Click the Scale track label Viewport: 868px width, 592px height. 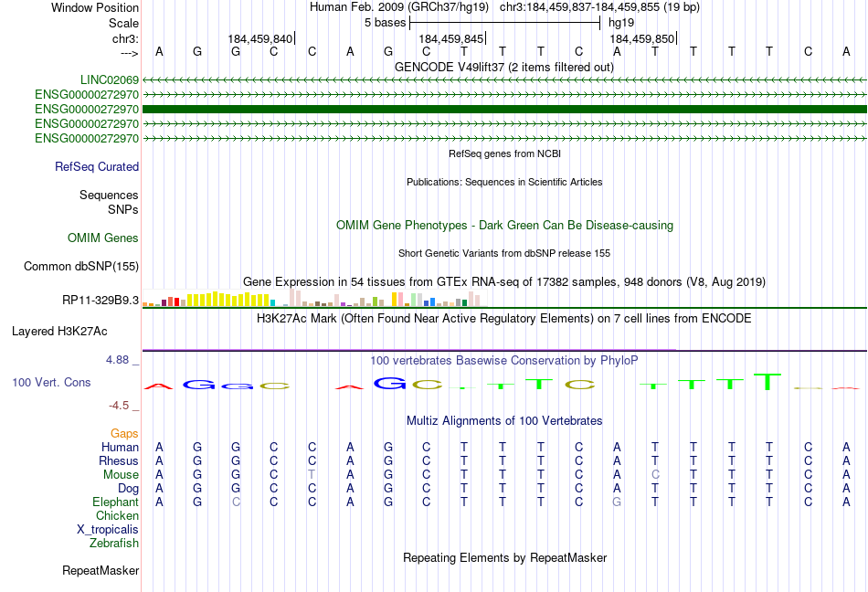pos(123,23)
